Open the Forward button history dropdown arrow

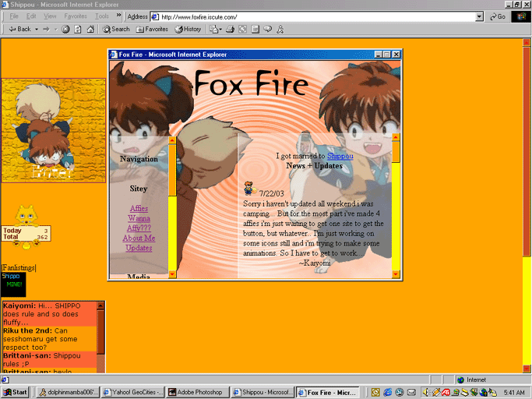(x=56, y=29)
